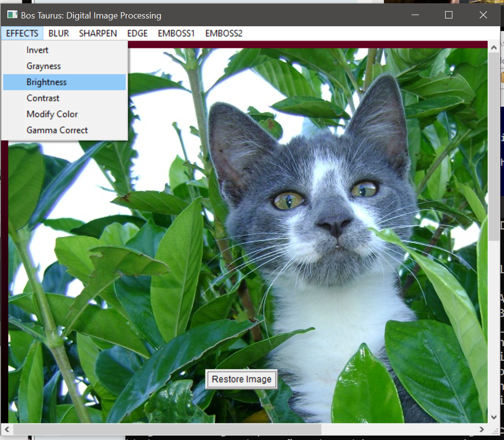Screen dimensions: 504x440
Task: Expand the EMBOSS1 menu
Action: click(x=176, y=33)
